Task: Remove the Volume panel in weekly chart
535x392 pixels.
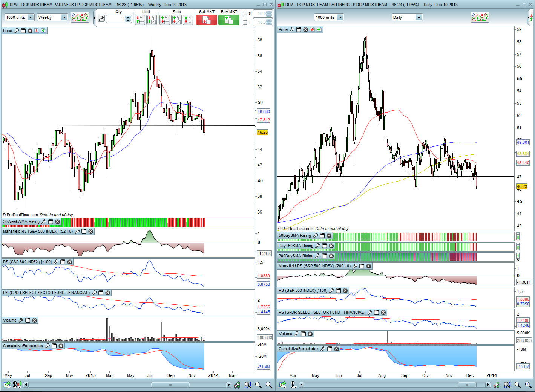Action: (x=35, y=320)
